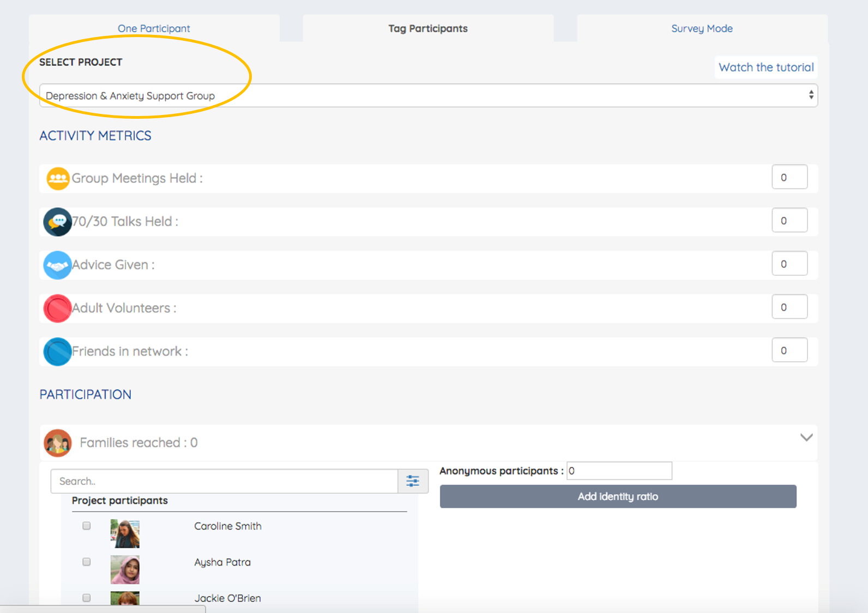The width and height of the screenshot is (868, 613).
Task: Open the Watch the tutorial link
Action: (766, 67)
